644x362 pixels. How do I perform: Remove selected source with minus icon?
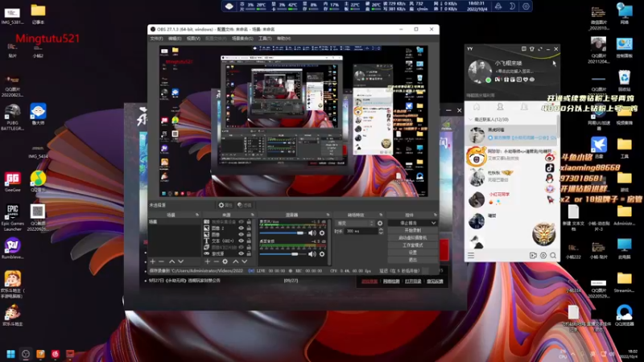pos(216,261)
